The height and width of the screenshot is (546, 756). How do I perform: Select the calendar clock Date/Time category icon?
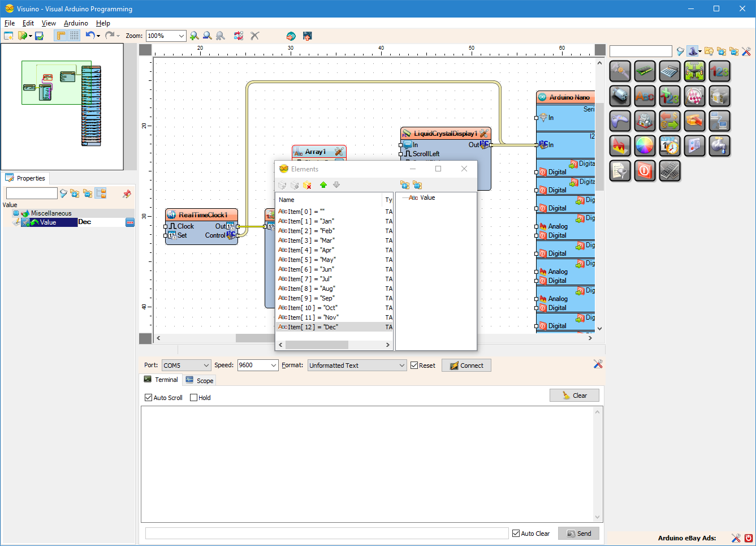click(x=669, y=146)
